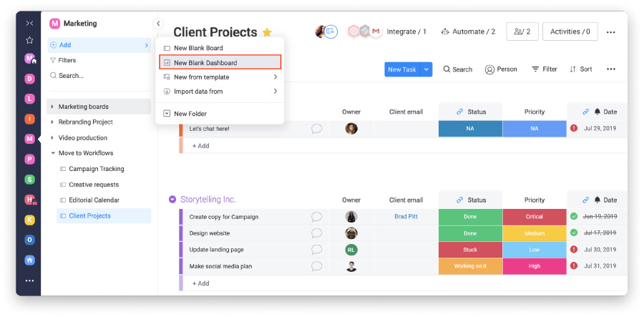Open the Brad Pitt client email link
The image size is (644, 317).
406,217
